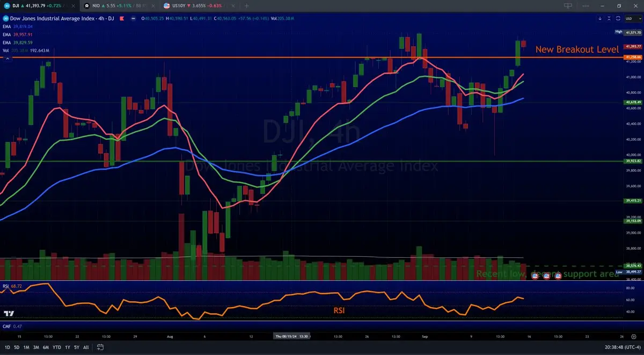This screenshot has height=355, width=644.
Task: Open the go-to-date calendar icon
Action: (100, 347)
